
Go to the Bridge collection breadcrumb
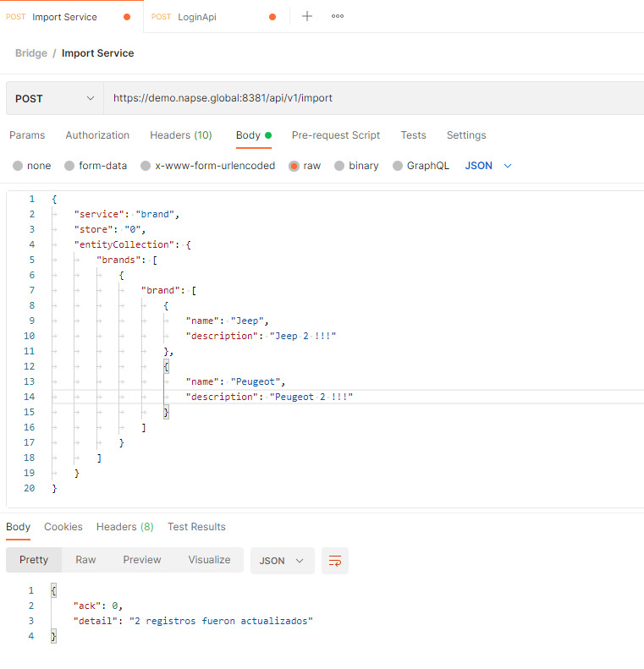click(x=31, y=53)
